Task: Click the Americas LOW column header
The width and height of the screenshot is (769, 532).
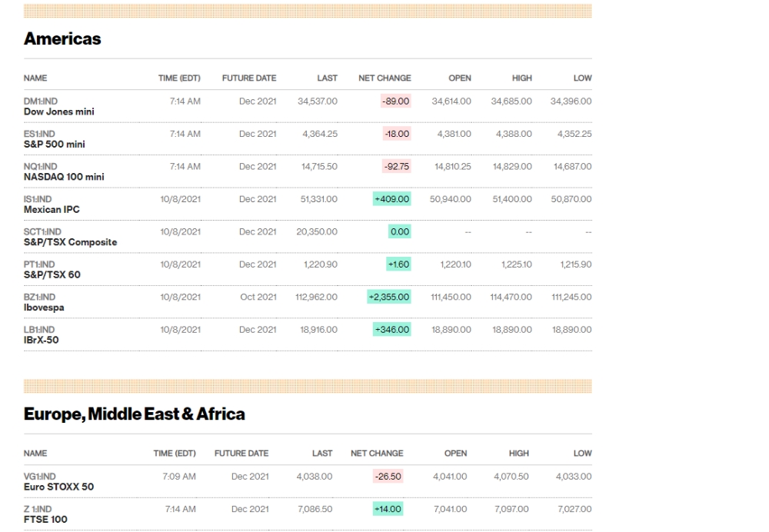Action: 583,78
